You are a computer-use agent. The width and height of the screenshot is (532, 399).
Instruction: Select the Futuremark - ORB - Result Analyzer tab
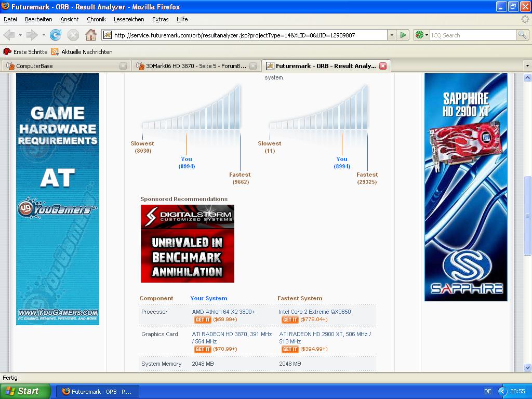326,66
